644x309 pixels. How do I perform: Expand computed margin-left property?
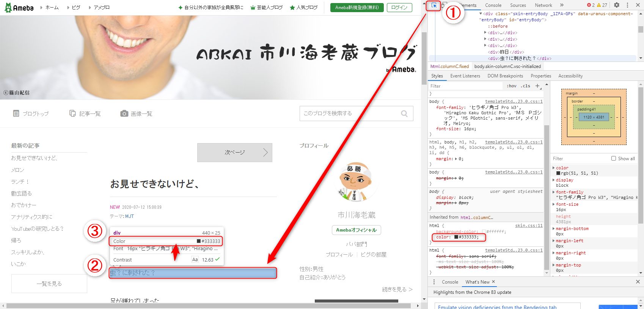click(554, 241)
